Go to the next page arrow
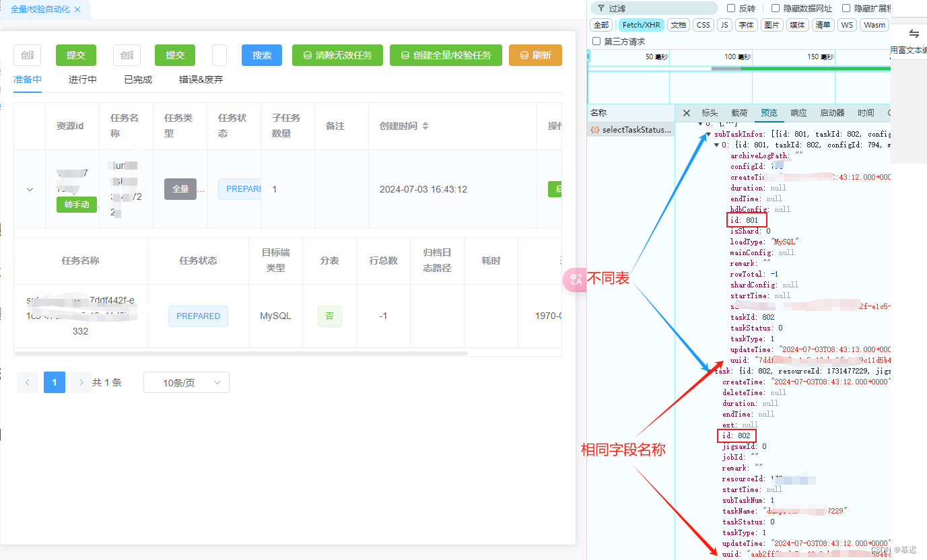The height and width of the screenshot is (560, 927). [81, 382]
